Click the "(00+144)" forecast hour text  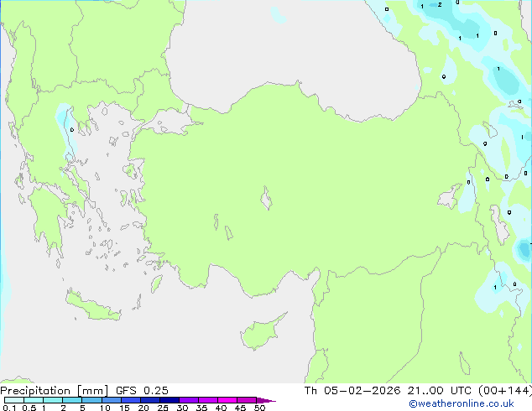[505, 391]
